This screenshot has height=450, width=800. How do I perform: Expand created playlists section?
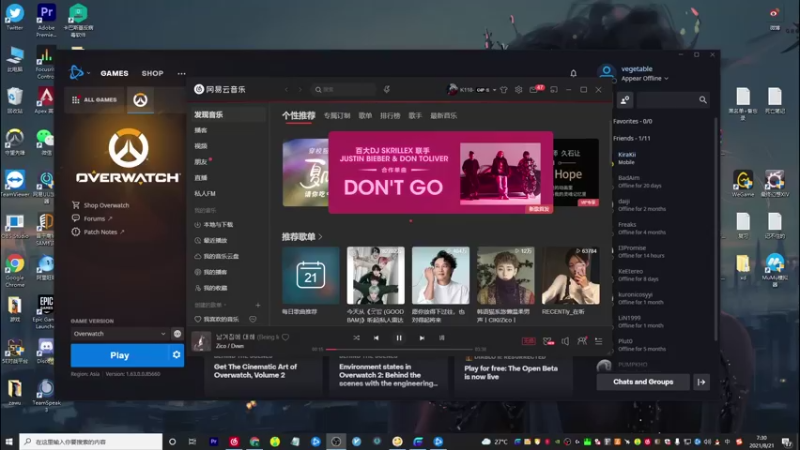pos(210,305)
